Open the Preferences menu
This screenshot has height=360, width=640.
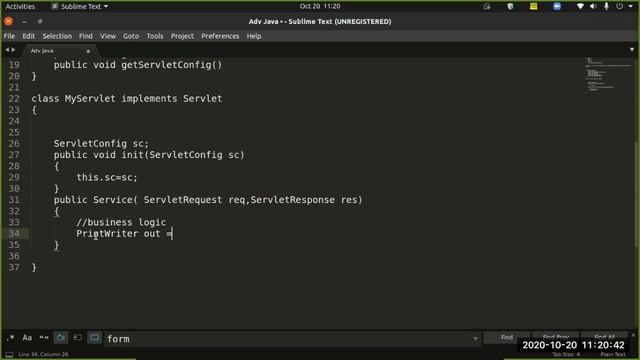coord(220,36)
